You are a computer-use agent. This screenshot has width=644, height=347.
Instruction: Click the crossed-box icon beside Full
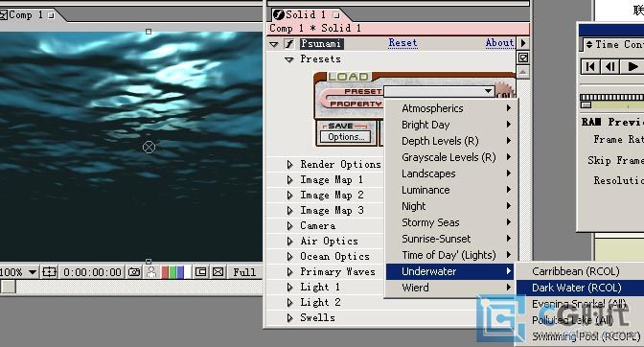pyautogui.click(x=218, y=272)
